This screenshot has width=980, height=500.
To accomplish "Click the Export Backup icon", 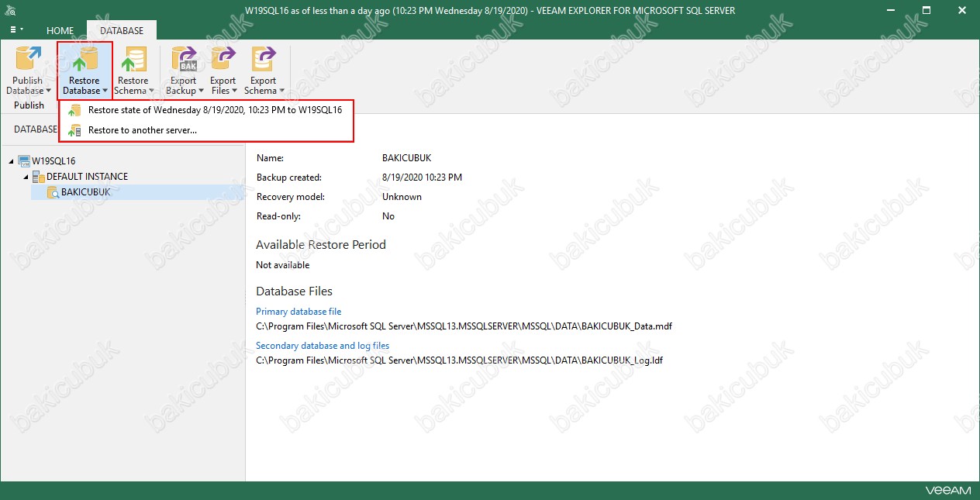I will pyautogui.click(x=184, y=60).
